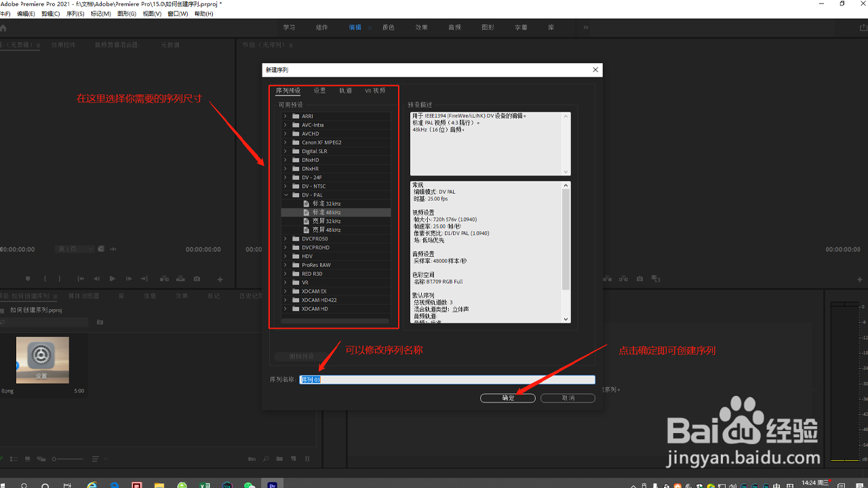Create a new bin in the project panel
Viewport: 868px width, 488px height.
pyautogui.click(x=279, y=459)
